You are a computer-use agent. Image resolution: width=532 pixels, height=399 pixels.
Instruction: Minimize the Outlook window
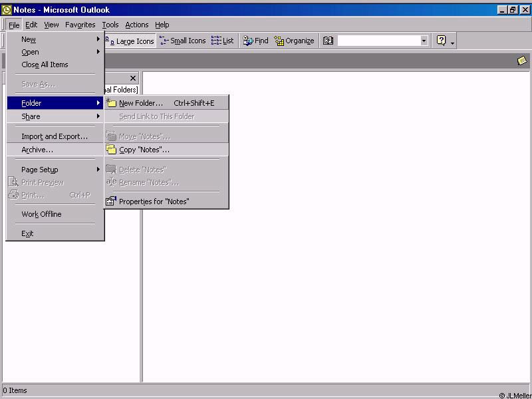point(503,10)
